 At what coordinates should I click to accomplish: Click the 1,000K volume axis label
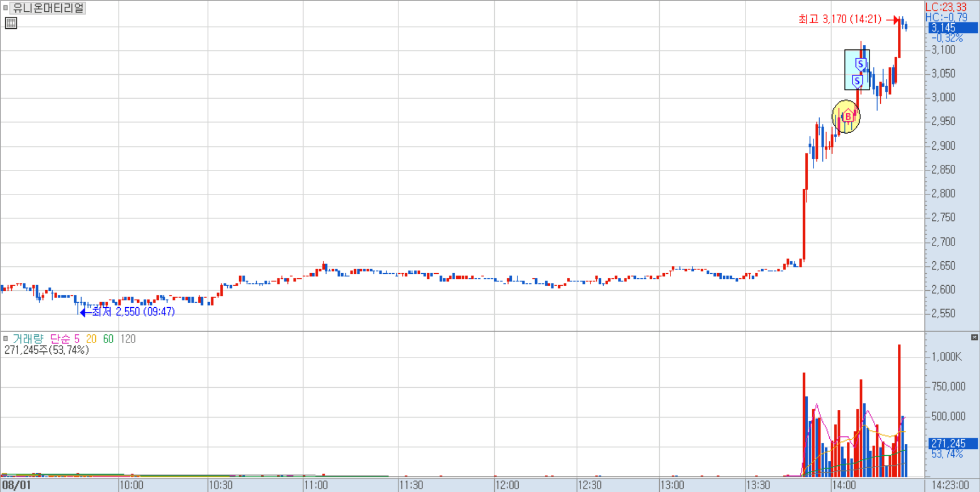pyautogui.click(x=947, y=357)
